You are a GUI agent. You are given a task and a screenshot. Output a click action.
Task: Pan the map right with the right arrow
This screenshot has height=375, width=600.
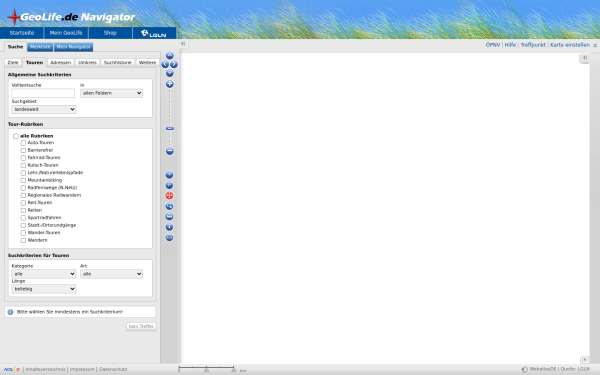coord(174,64)
